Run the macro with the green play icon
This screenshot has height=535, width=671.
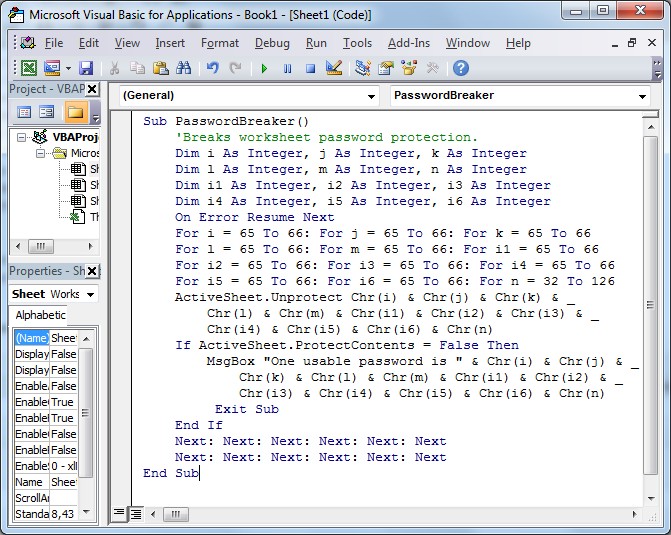coord(264,68)
